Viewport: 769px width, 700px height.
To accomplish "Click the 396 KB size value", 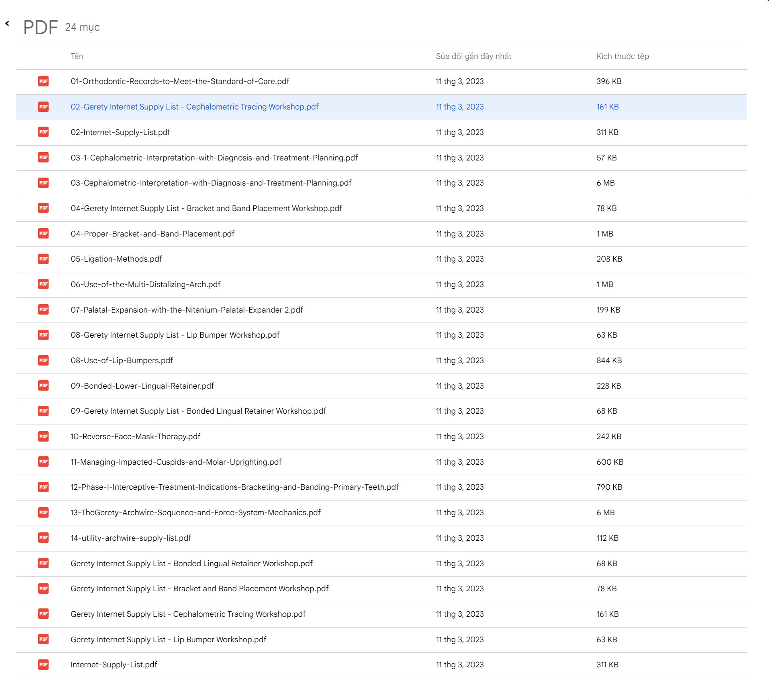I will pos(609,81).
